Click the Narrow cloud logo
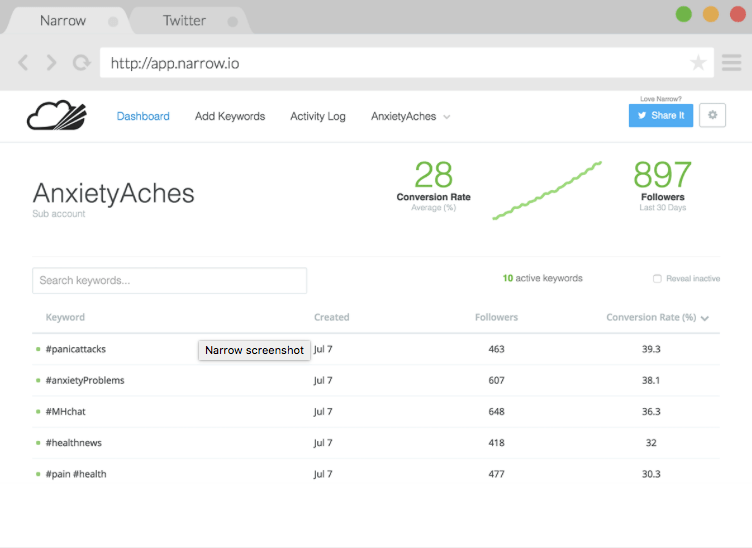 click(57, 115)
